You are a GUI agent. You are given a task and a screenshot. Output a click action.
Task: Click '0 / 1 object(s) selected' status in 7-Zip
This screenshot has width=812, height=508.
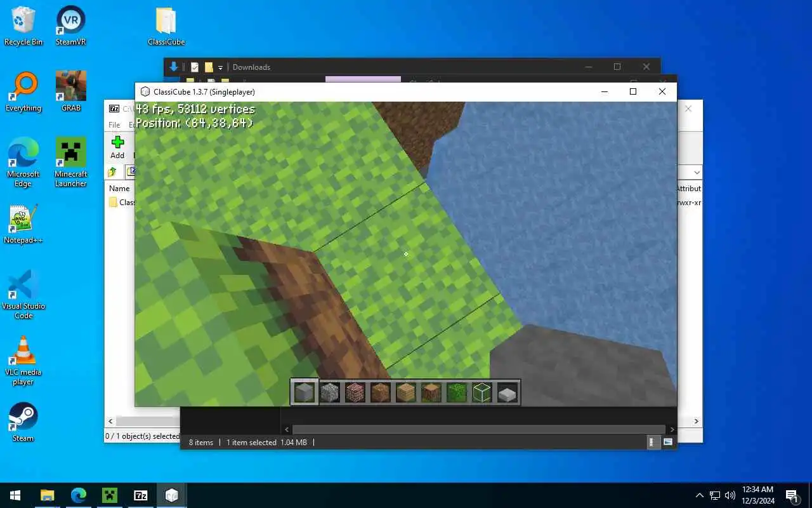143,436
